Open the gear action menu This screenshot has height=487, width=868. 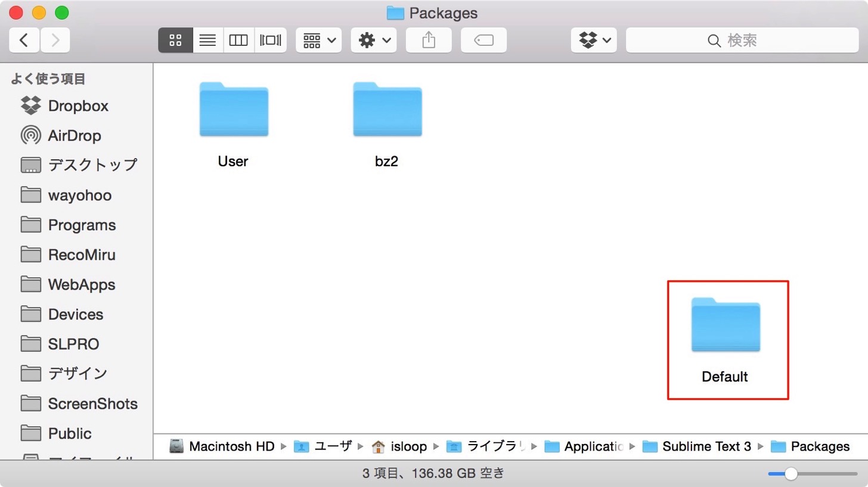374,40
